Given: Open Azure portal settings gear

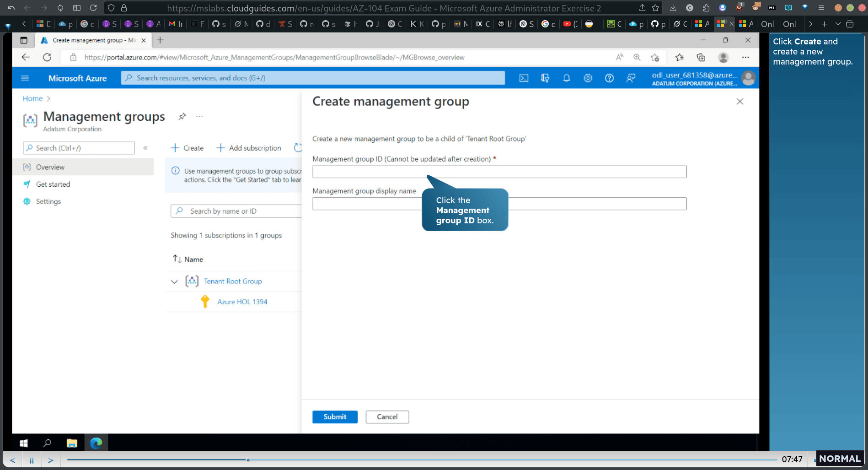Looking at the screenshot, I should [588, 78].
